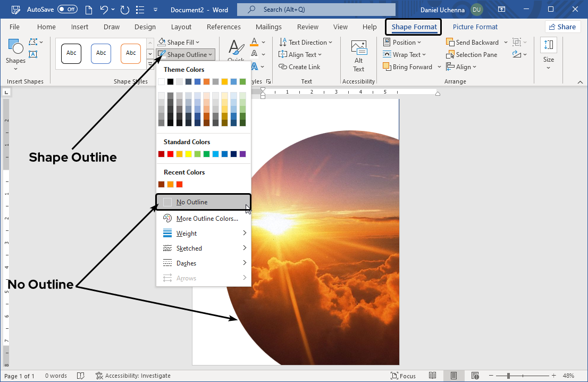Screen dimensions: 588x382
Task: Click the Send Backward icon
Action: (x=450, y=43)
